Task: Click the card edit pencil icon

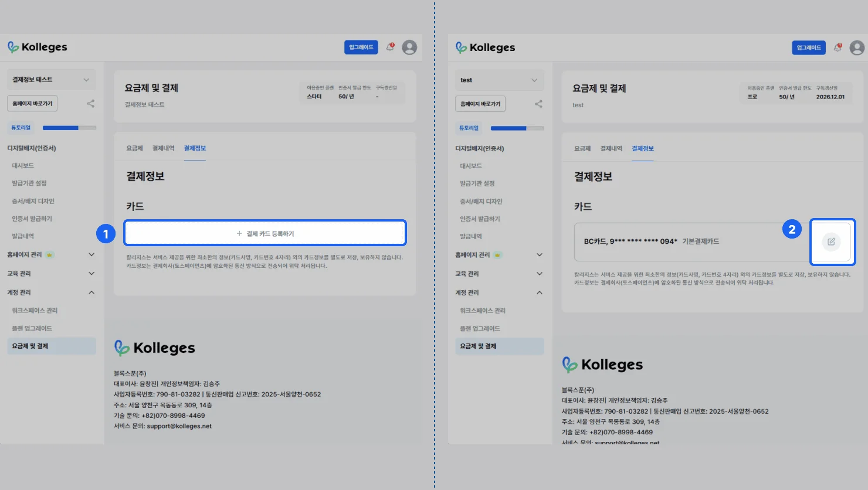Action: click(831, 241)
